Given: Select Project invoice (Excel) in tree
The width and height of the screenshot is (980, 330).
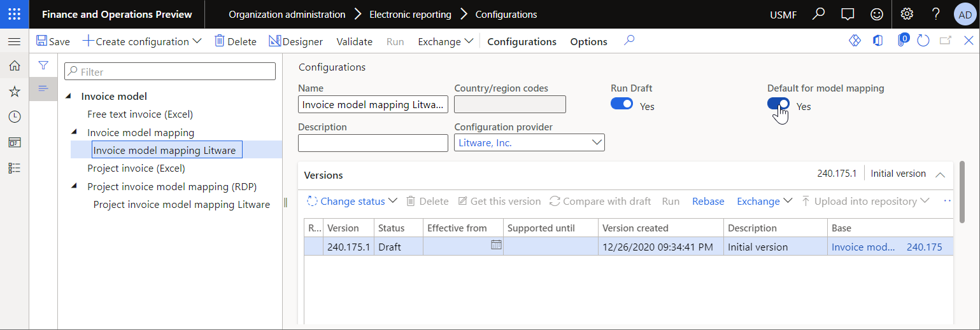Looking at the screenshot, I should click(x=136, y=168).
